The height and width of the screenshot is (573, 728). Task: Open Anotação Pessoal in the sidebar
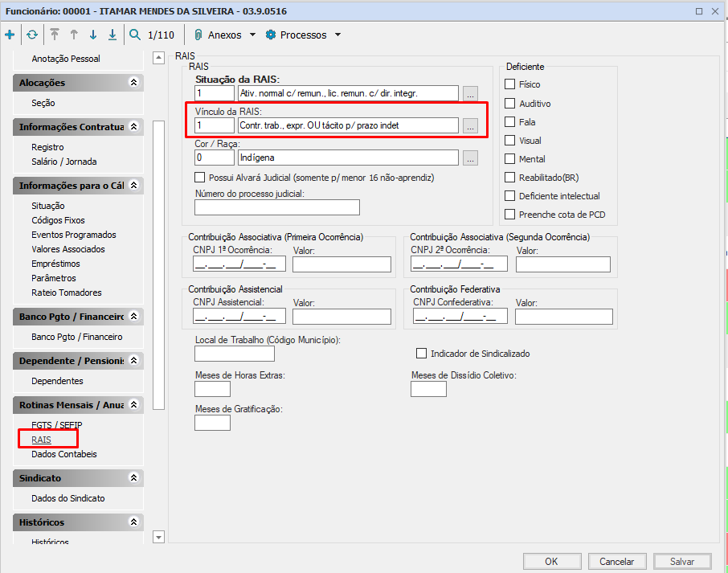coord(66,59)
